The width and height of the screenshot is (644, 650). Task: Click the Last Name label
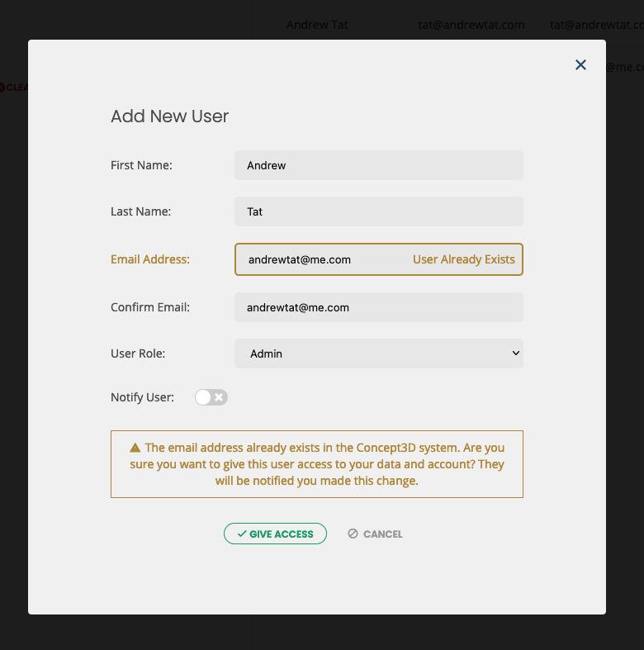[140, 211]
